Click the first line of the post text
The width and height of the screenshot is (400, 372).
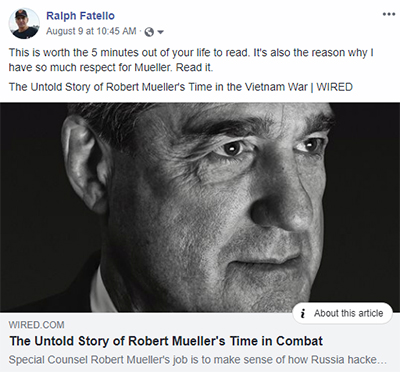tap(191, 53)
